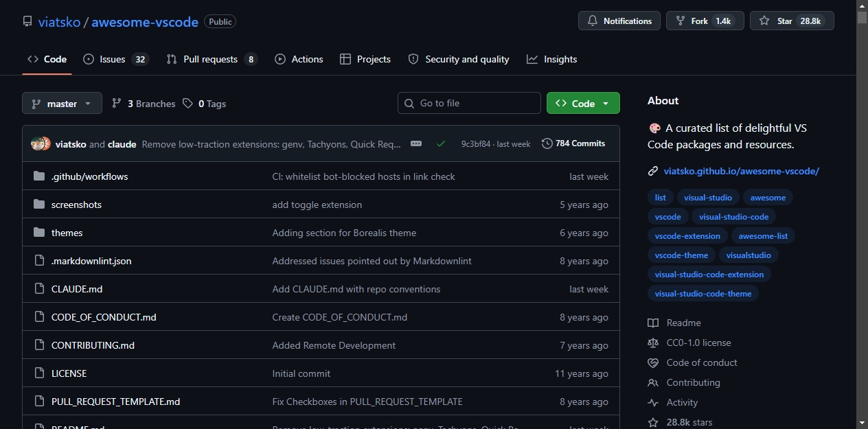Select the 'visual-studio' topic tag
Screen dimensions: 868x429
[x=708, y=197]
